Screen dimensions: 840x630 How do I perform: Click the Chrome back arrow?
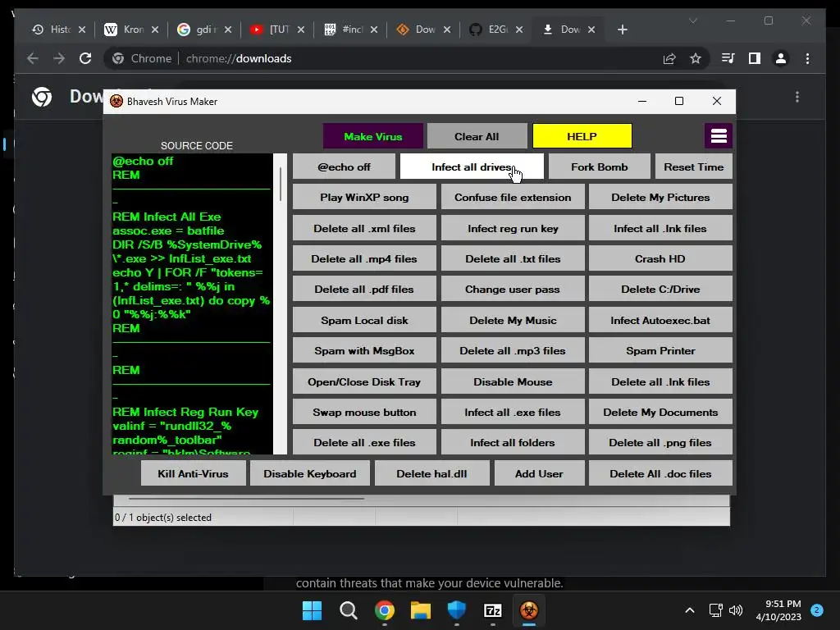[33, 58]
